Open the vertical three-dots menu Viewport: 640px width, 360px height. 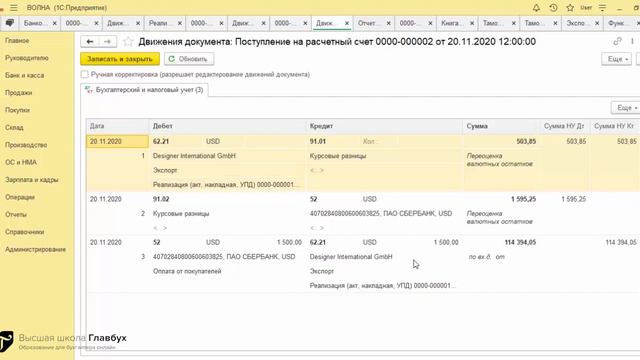click(x=632, y=41)
